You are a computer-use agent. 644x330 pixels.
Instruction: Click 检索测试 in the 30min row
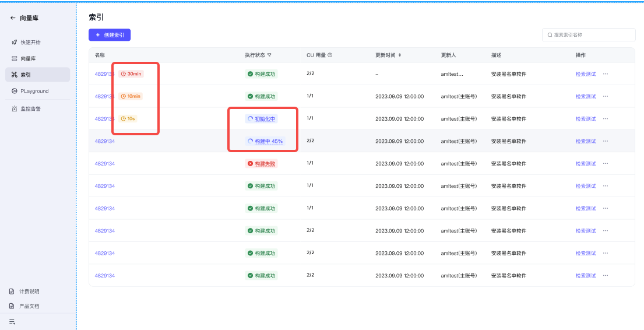pyautogui.click(x=586, y=74)
